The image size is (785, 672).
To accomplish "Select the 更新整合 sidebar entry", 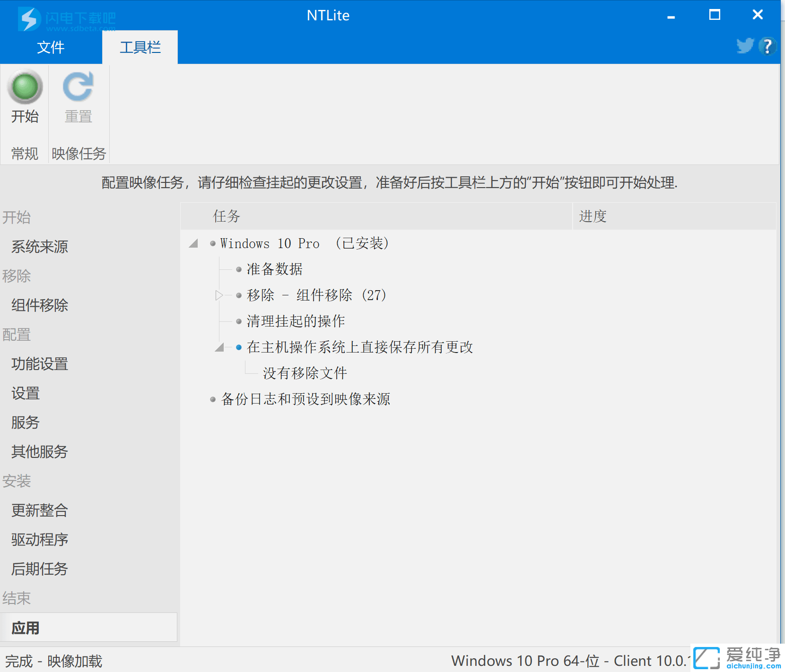I will (40, 510).
